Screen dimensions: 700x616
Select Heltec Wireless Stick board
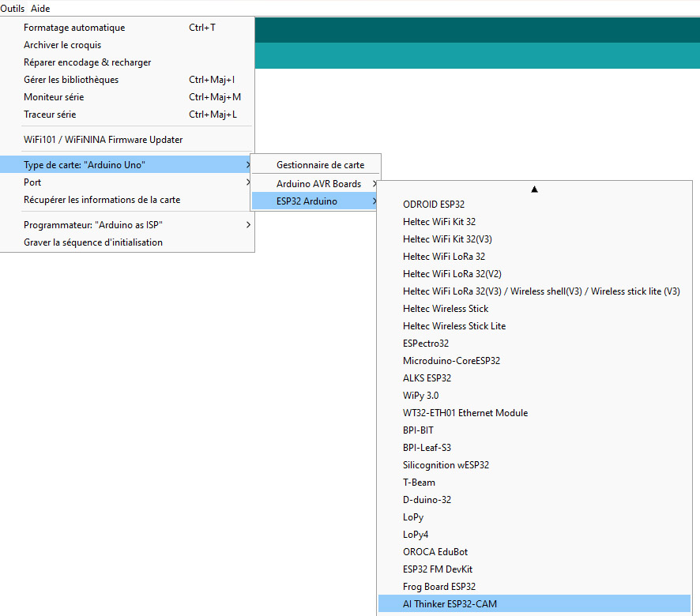534,309
